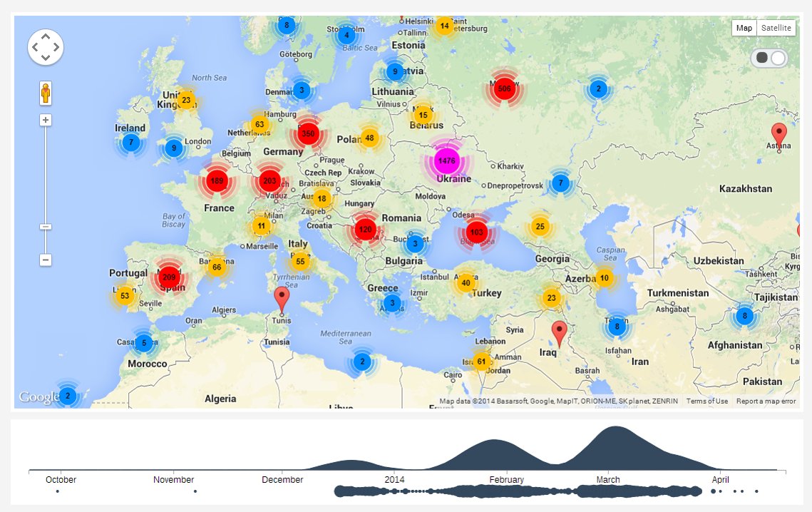Click the map pan navigation control

coord(46,47)
